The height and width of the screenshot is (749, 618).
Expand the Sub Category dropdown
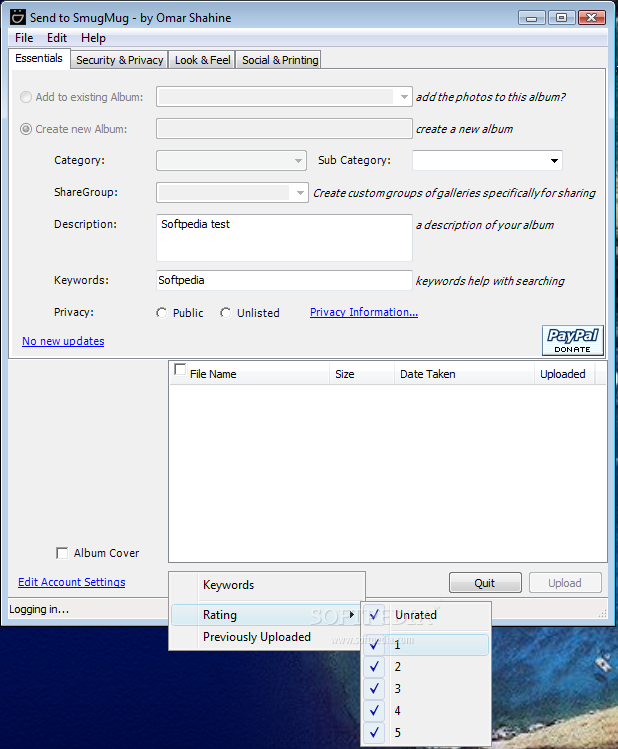(x=554, y=160)
